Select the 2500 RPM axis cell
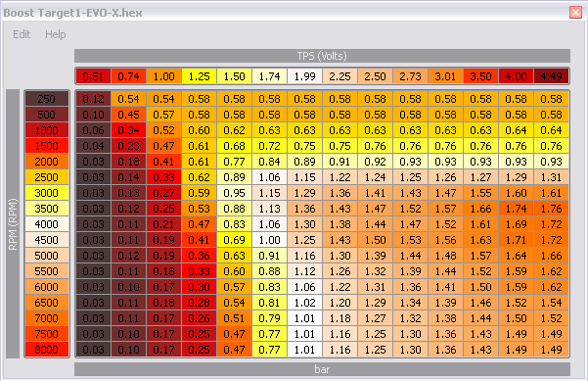 click(47, 177)
